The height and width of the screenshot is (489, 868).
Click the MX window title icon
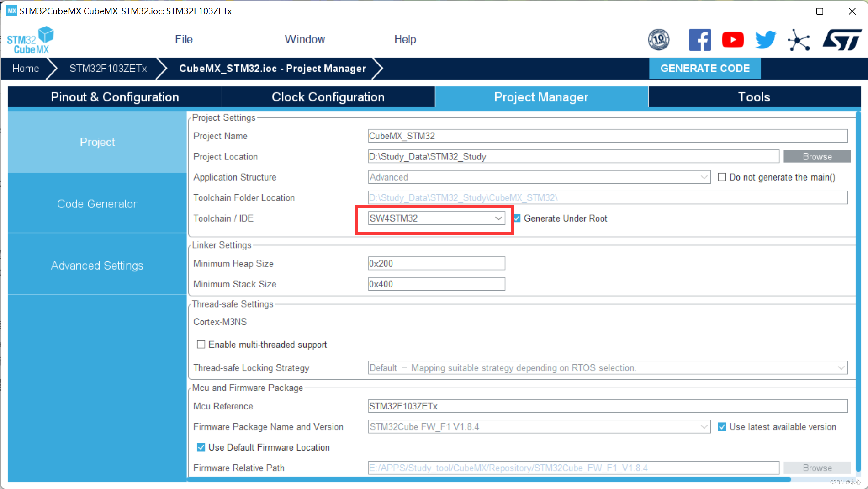pos(11,11)
